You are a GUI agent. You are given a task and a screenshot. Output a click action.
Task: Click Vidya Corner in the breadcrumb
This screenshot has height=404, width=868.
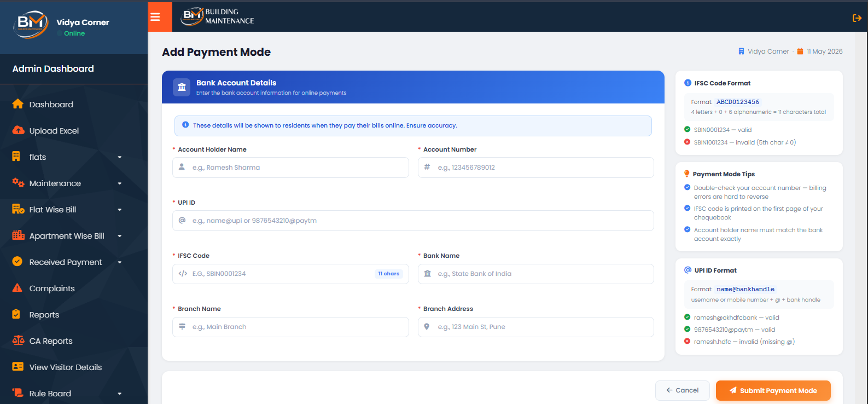coord(768,51)
